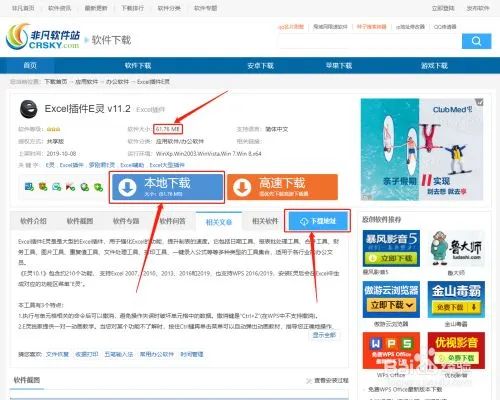Click the Excel大型插件 keyword link

(167, 165)
